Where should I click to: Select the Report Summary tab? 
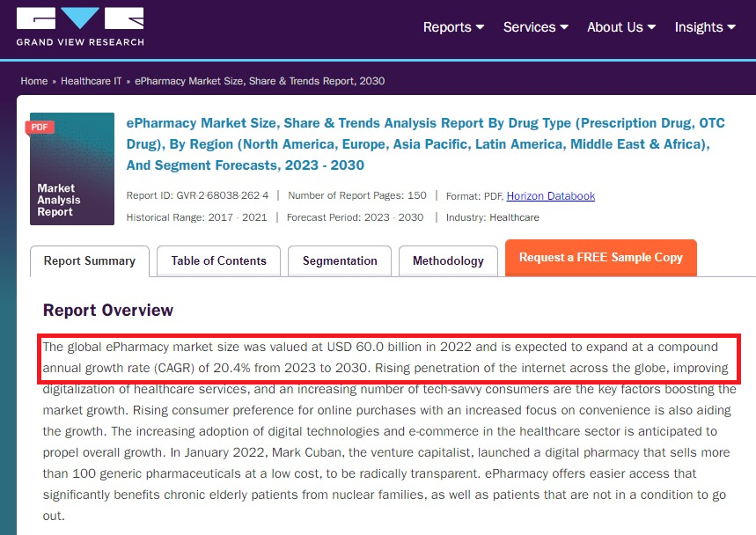pyautogui.click(x=89, y=260)
